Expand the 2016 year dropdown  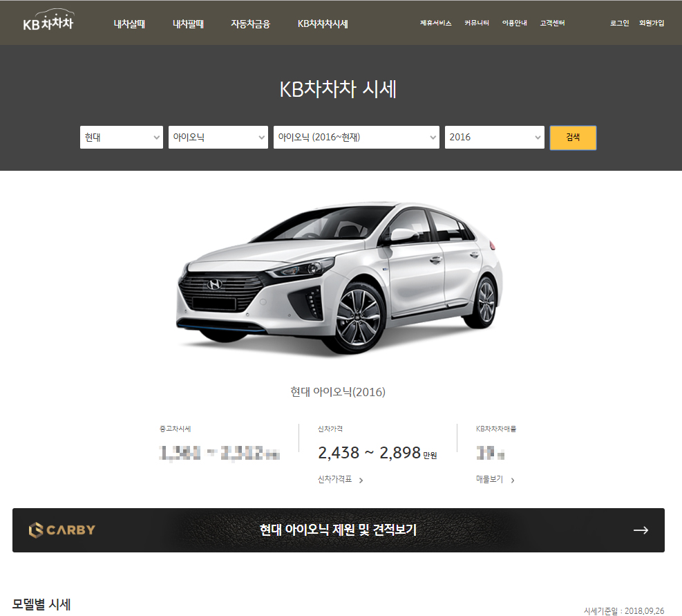click(495, 137)
